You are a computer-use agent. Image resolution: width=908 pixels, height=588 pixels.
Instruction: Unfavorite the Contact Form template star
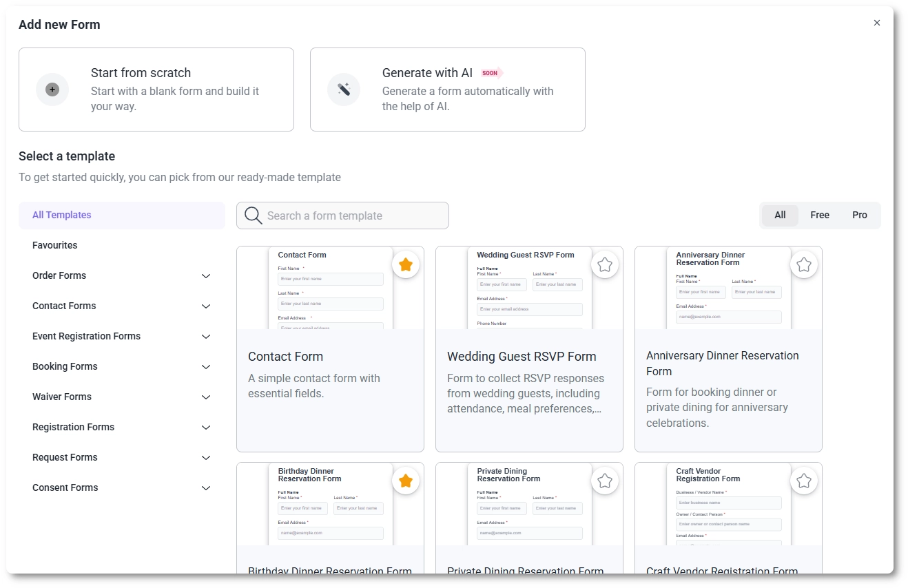[406, 264]
